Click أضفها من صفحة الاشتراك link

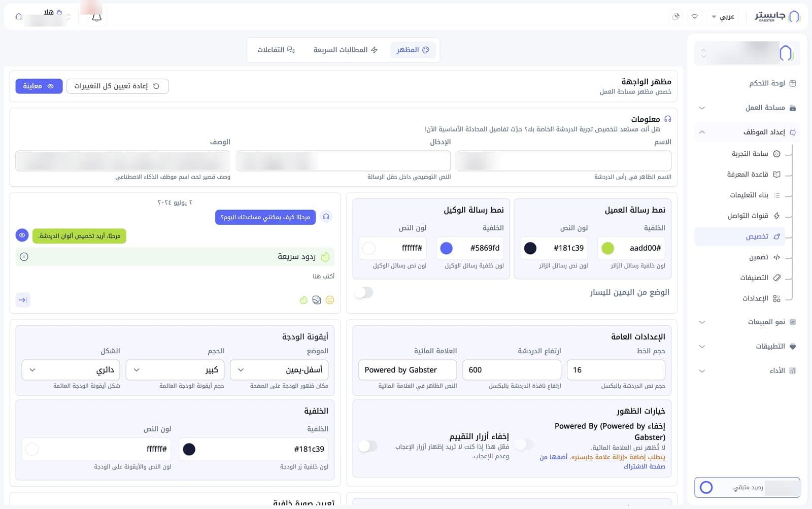[x=602, y=462]
